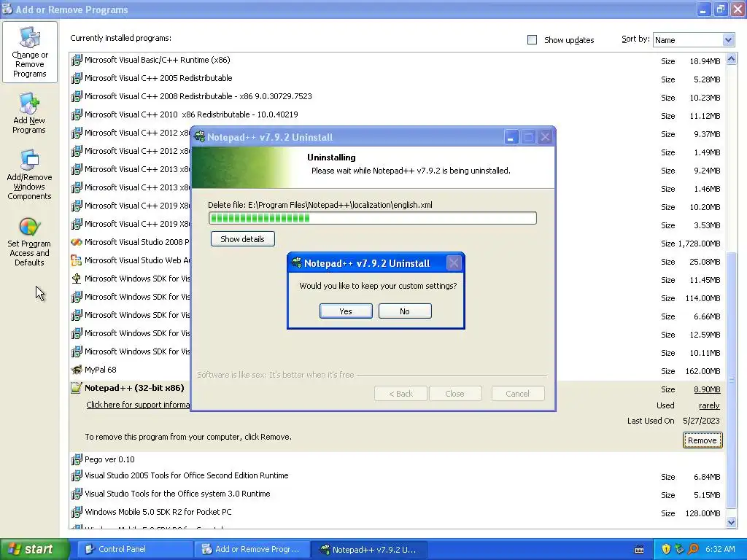Click Add or Remove Programs title icon
Viewport: 747px width, 560px height.
point(7,9)
